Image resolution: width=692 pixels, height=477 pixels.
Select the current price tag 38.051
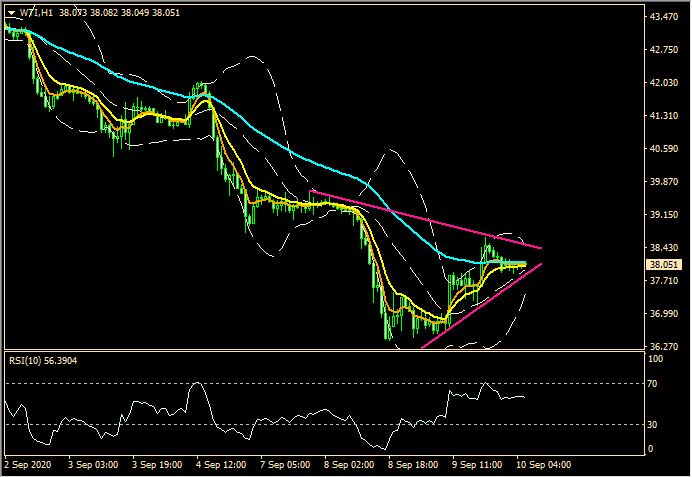coord(664,265)
